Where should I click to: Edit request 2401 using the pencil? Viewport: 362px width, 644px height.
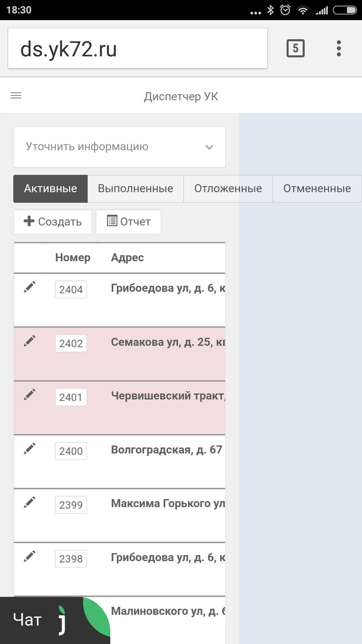pos(29,395)
